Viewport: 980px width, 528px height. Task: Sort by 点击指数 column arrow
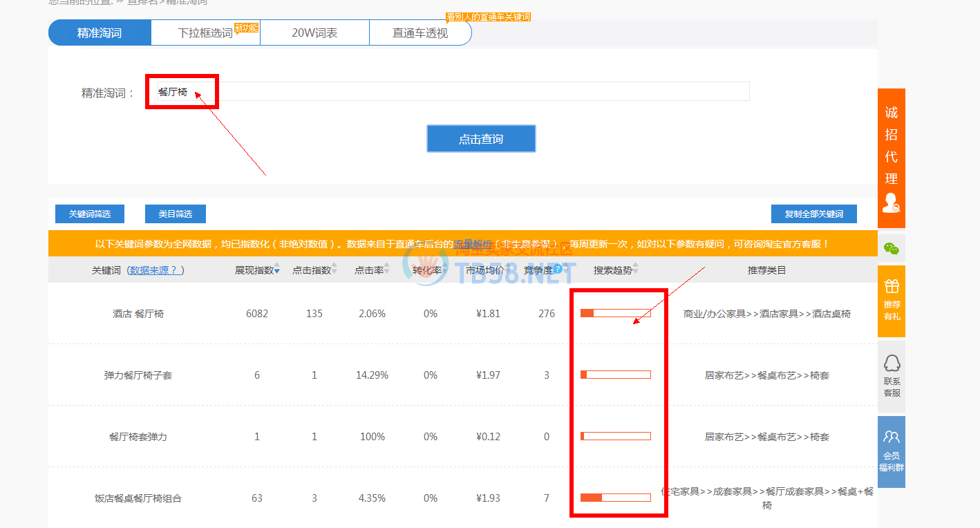pos(334,270)
